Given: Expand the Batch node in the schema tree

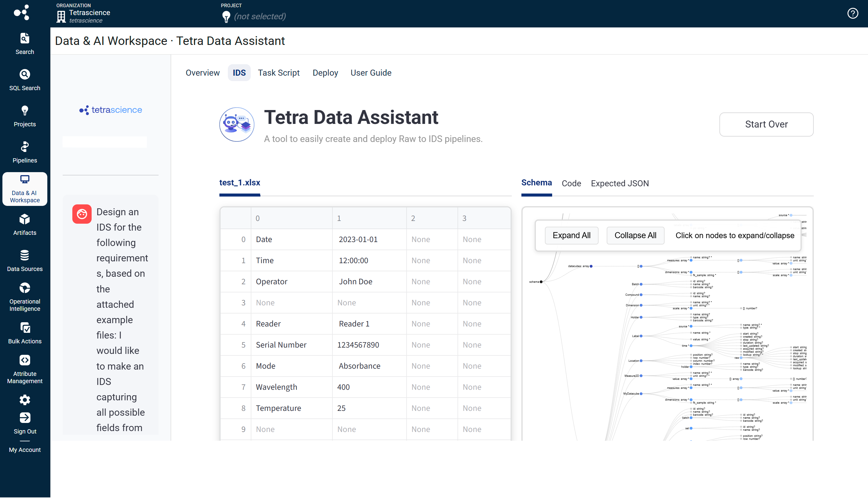Looking at the screenshot, I should pyautogui.click(x=641, y=284).
